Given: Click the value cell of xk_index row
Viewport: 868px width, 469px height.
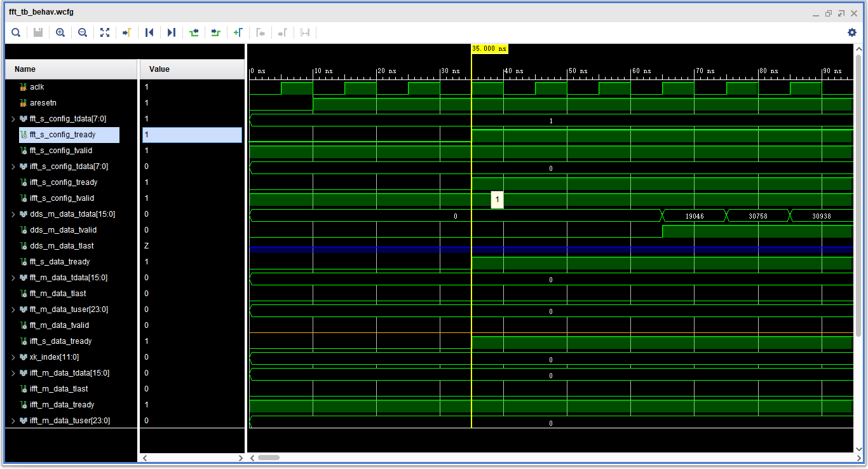Looking at the screenshot, I should click(x=192, y=357).
